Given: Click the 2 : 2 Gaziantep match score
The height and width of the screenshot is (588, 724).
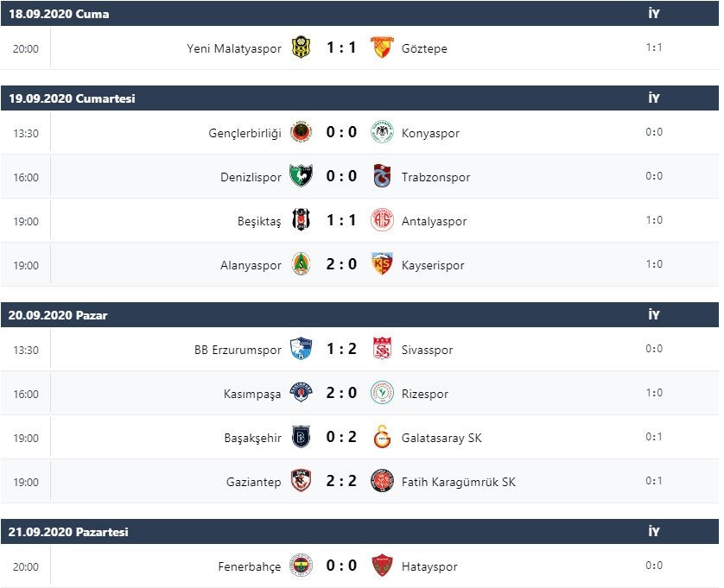Looking at the screenshot, I should (x=341, y=481).
